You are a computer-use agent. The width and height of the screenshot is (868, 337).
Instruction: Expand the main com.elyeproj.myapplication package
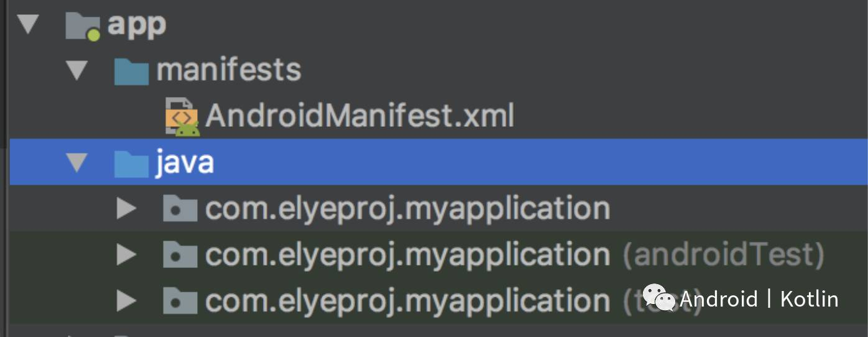pyautogui.click(x=126, y=209)
